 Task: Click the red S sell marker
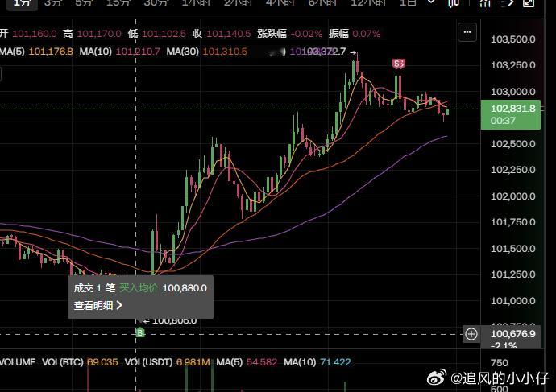[x=399, y=64]
